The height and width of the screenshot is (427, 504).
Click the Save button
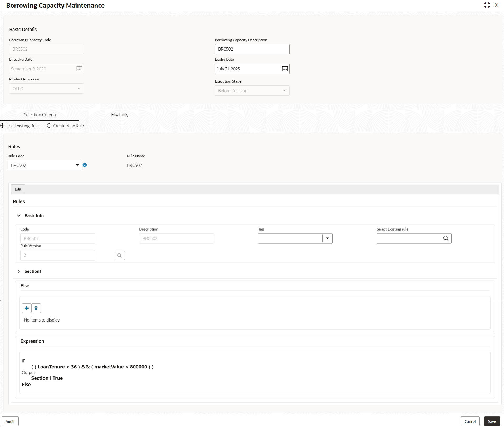(492, 421)
